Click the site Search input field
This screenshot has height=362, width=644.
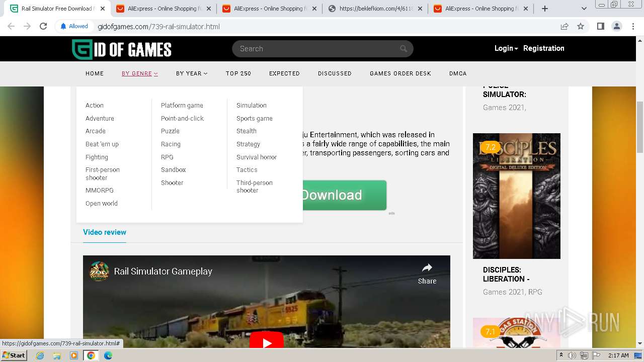click(x=317, y=49)
